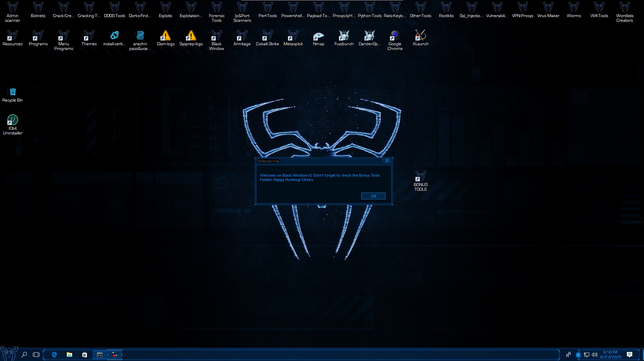Select the Menu Programs shortcut
The height and width of the screenshot is (361, 644).
click(63, 41)
